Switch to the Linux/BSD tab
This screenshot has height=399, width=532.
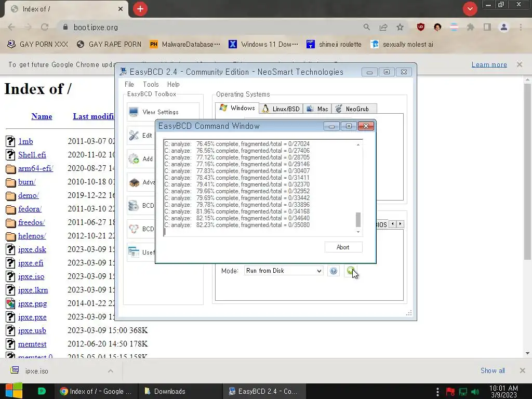click(x=281, y=109)
